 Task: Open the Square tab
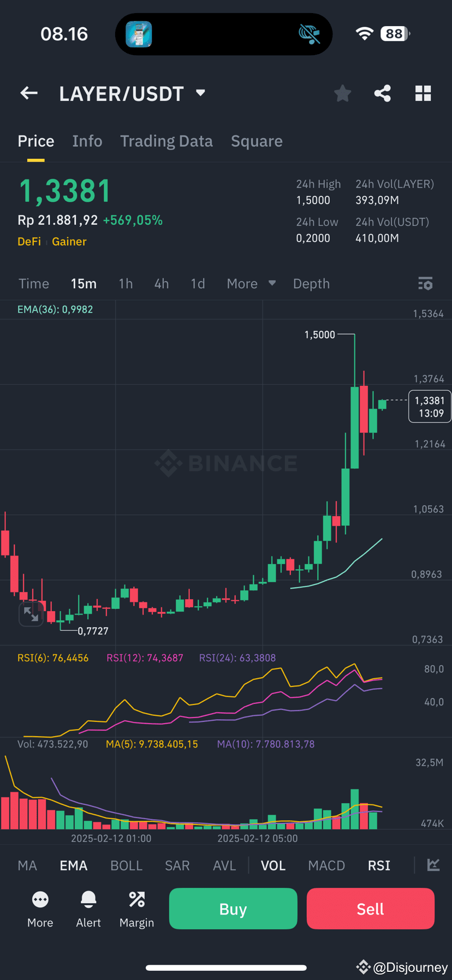pyautogui.click(x=257, y=141)
